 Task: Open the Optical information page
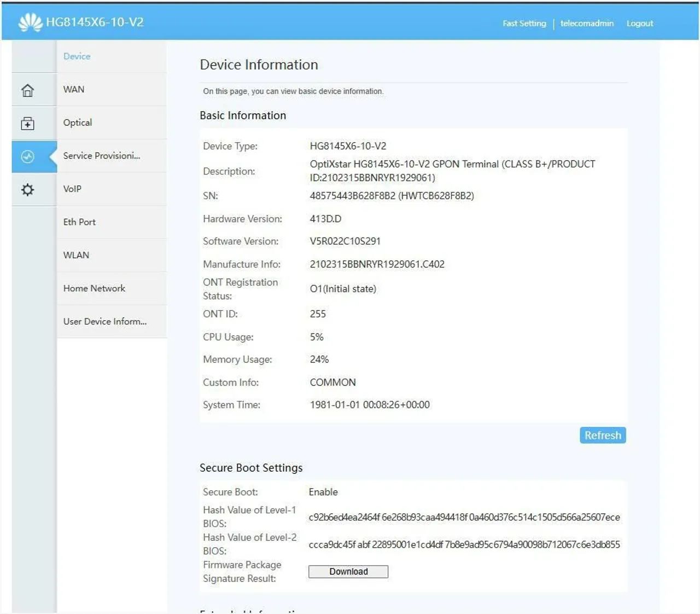(78, 123)
